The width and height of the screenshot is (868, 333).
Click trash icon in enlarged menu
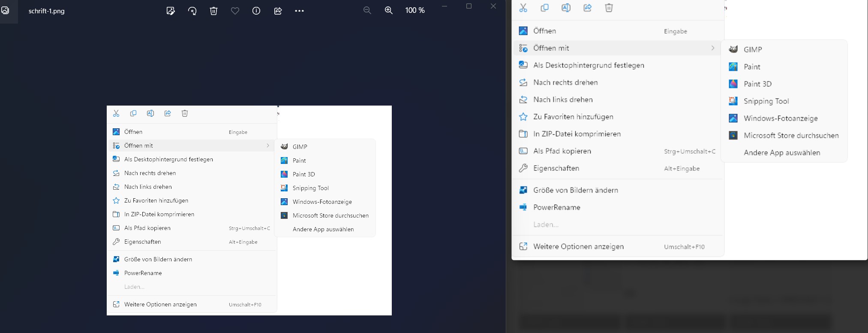click(609, 8)
